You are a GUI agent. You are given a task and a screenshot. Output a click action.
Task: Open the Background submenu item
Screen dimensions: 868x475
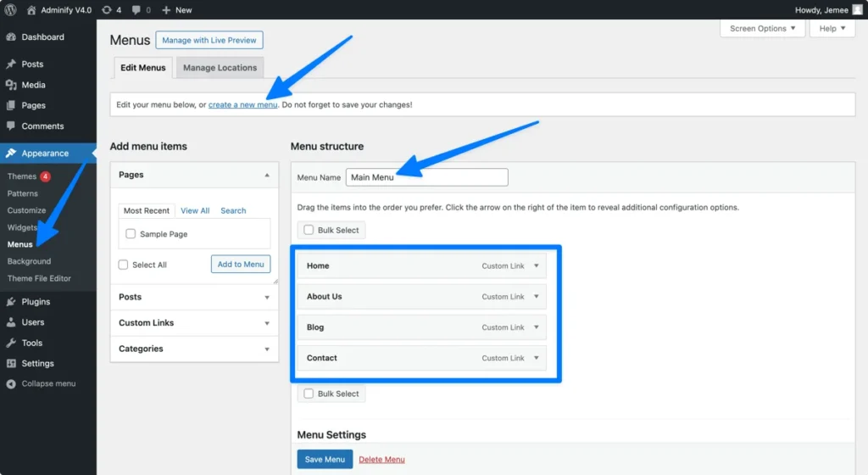point(29,261)
